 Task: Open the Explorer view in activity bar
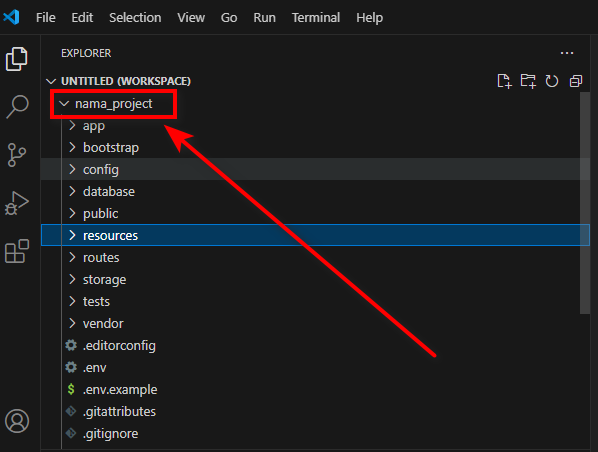click(x=16, y=59)
